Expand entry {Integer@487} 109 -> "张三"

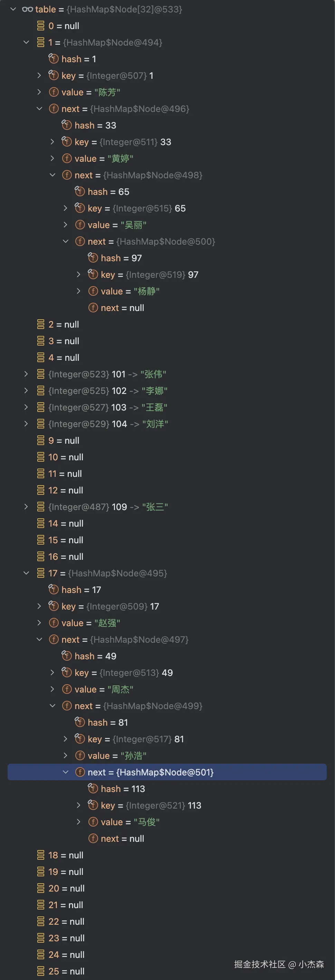26,507
